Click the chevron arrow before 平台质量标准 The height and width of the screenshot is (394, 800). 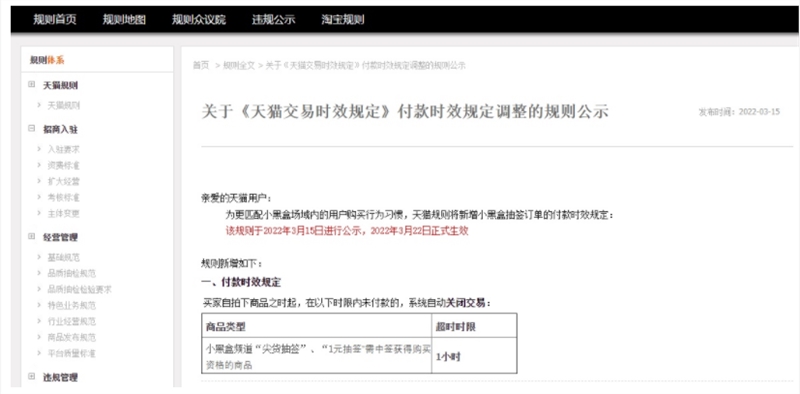pyautogui.click(x=39, y=353)
